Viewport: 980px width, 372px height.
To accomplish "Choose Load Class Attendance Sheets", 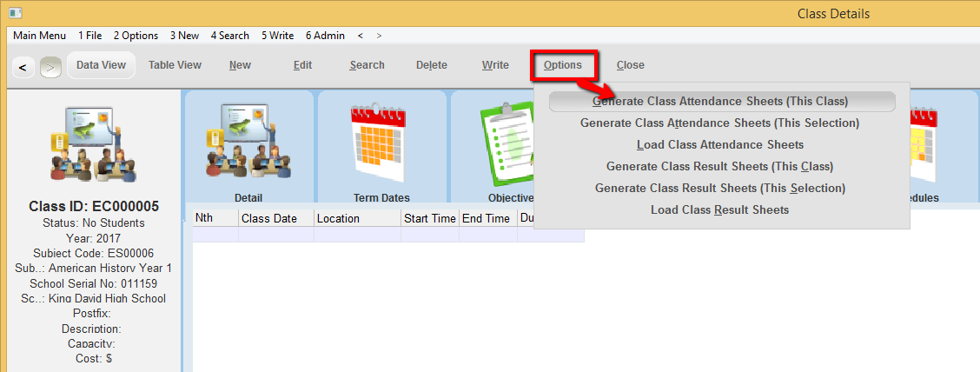I will [x=720, y=145].
